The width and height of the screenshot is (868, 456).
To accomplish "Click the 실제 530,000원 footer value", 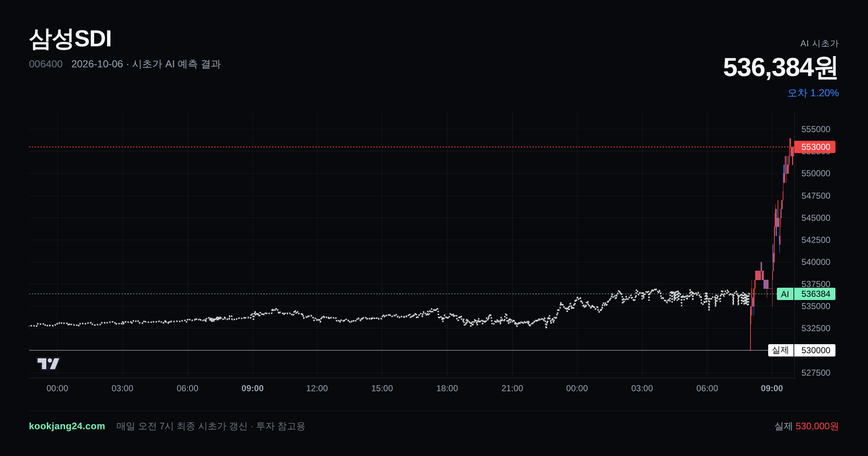I will point(807,426).
